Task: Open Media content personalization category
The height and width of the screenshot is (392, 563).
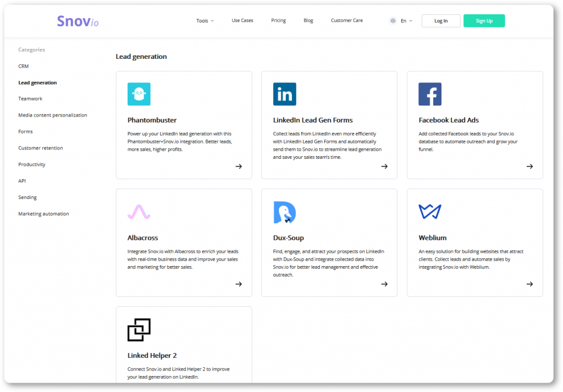Action: (x=52, y=115)
